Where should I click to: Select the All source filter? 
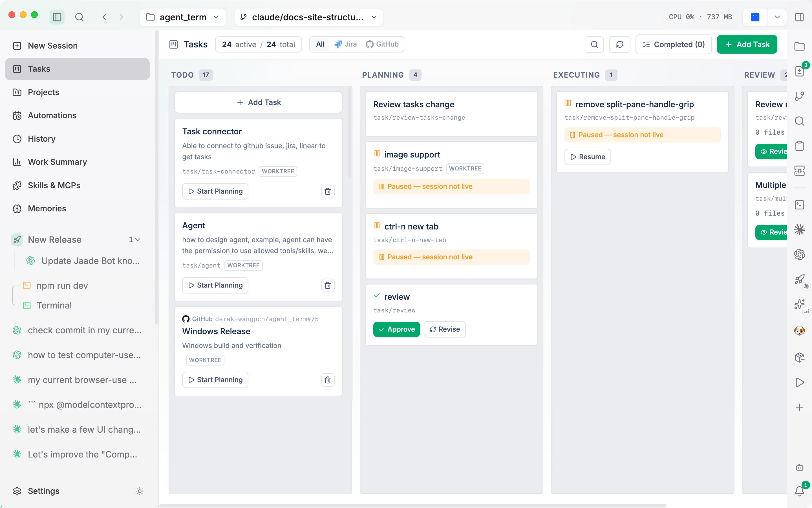[x=320, y=44]
